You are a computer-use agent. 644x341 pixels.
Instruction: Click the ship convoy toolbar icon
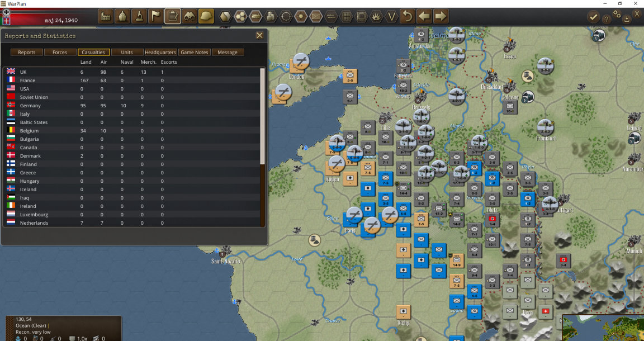[x=122, y=16]
